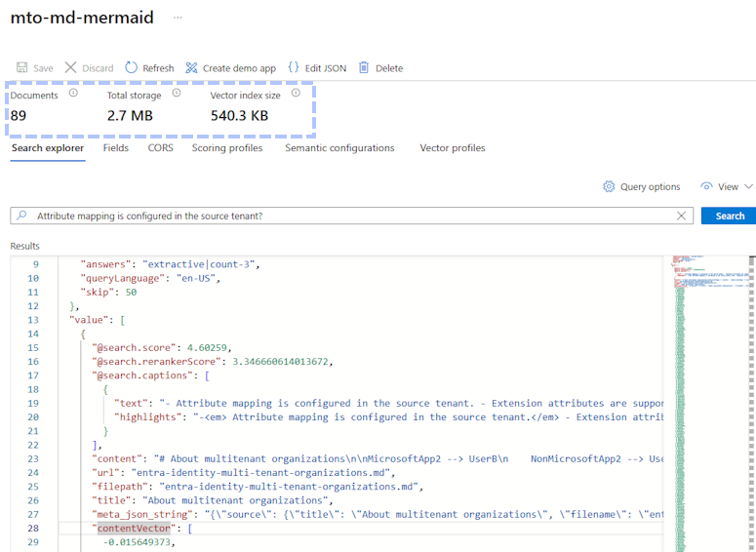This screenshot has width=756, height=552.
Task: Select the Scoring profiles tab
Action: coord(226,148)
